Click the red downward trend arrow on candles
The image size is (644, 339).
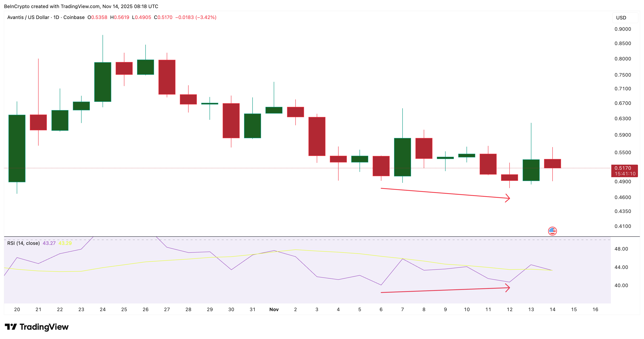tap(445, 194)
